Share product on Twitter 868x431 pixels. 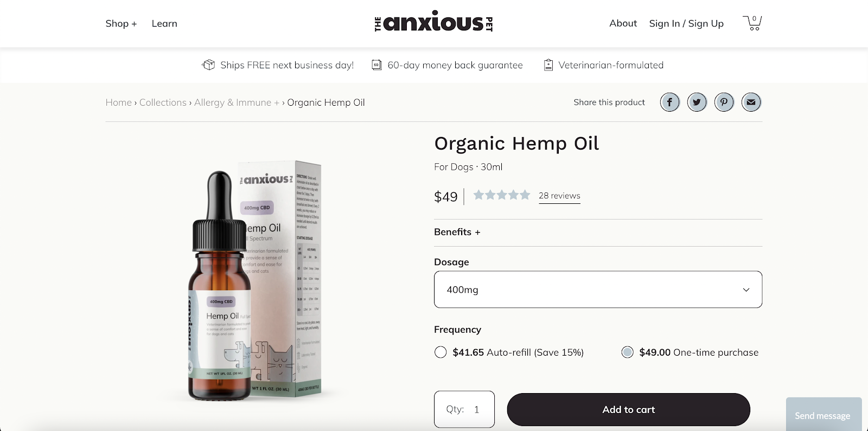[697, 102]
